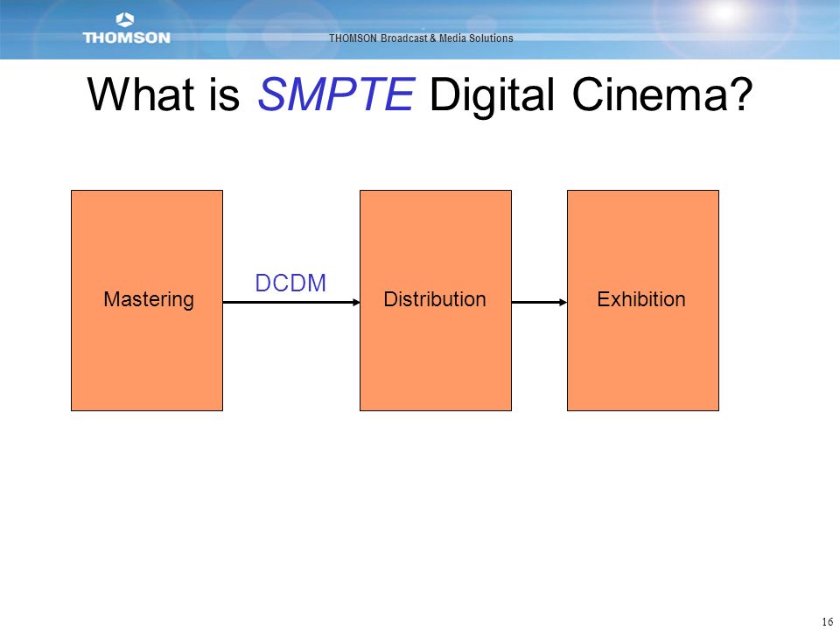Click slide number 16
This screenshot has width=840, height=630.
pos(827,621)
